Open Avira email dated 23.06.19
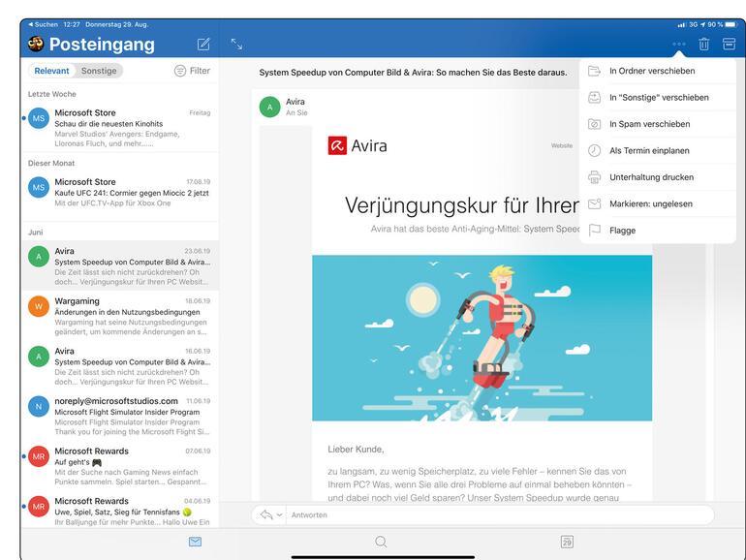746x560 pixels. (120, 265)
